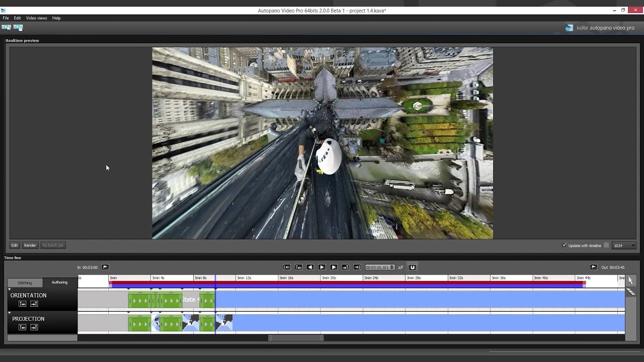Click next keyframe icon under PROJECTION

pos(34,327)
